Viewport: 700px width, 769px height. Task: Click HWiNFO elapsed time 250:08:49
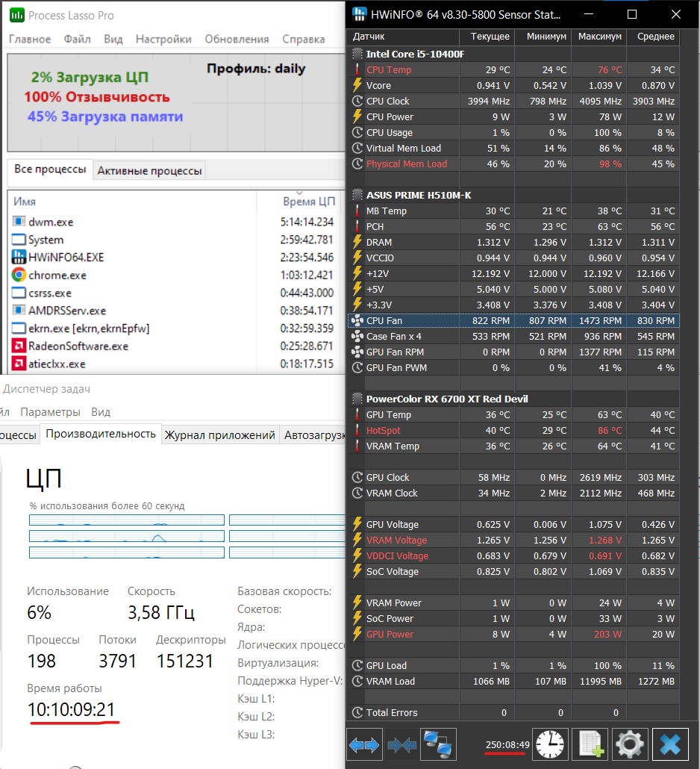[x=507, y=744]
